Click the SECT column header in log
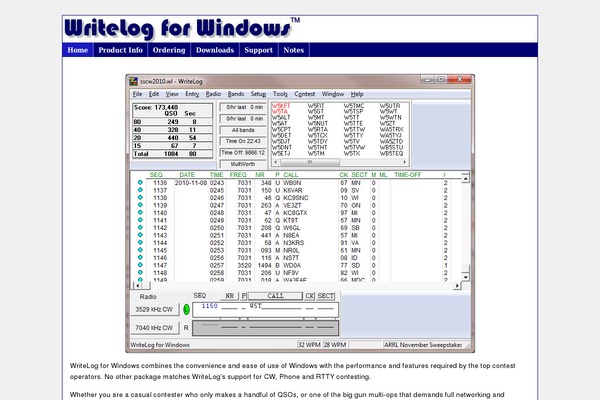The height and width of the screenshot is (400, 600). [x=359, y=175]
